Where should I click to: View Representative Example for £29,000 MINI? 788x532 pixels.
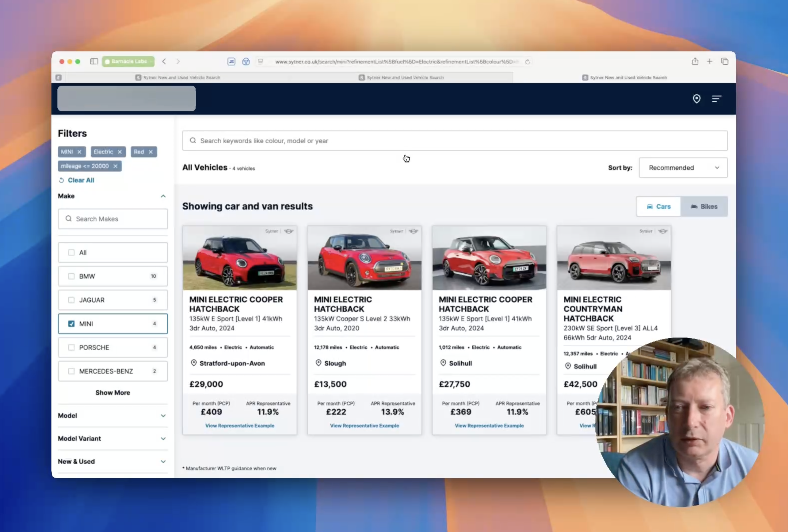240,425
